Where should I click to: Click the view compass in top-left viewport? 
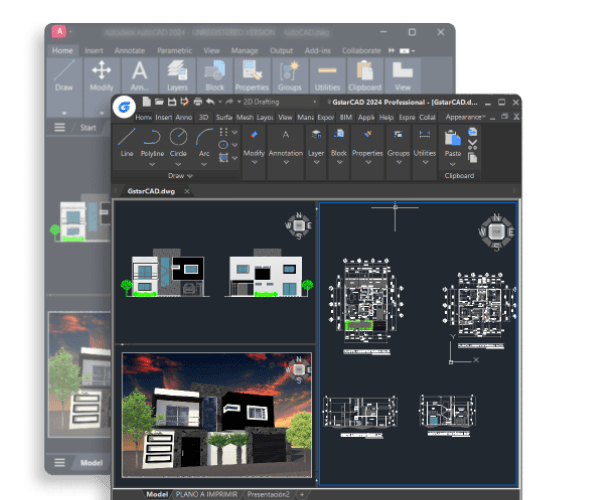click(298, 226)
